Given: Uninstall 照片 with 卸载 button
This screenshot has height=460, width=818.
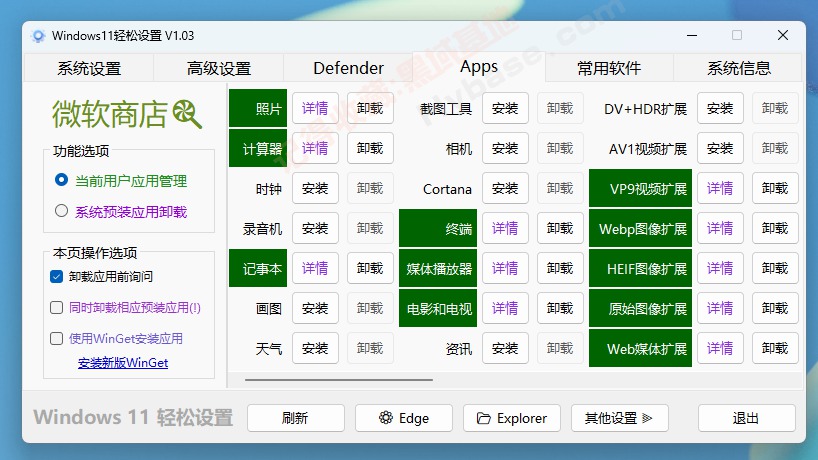Looking at the screenshot, I should (x=370, y=108).
